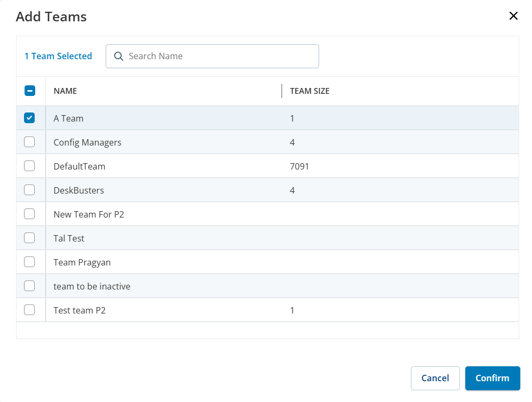Check the team to be inactive checkbox
Viewport: 532px width, 402px height.
[30, 286]
